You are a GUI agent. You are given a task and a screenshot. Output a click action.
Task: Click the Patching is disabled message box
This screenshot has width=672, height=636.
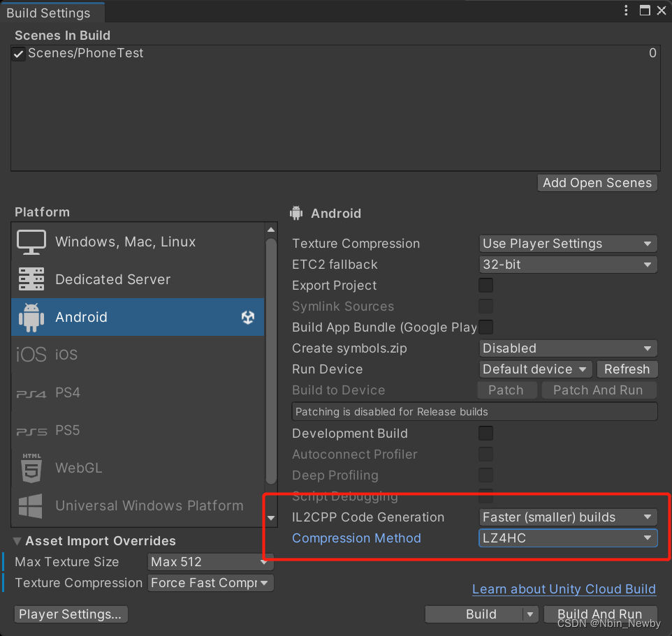(x=474, y=412)
